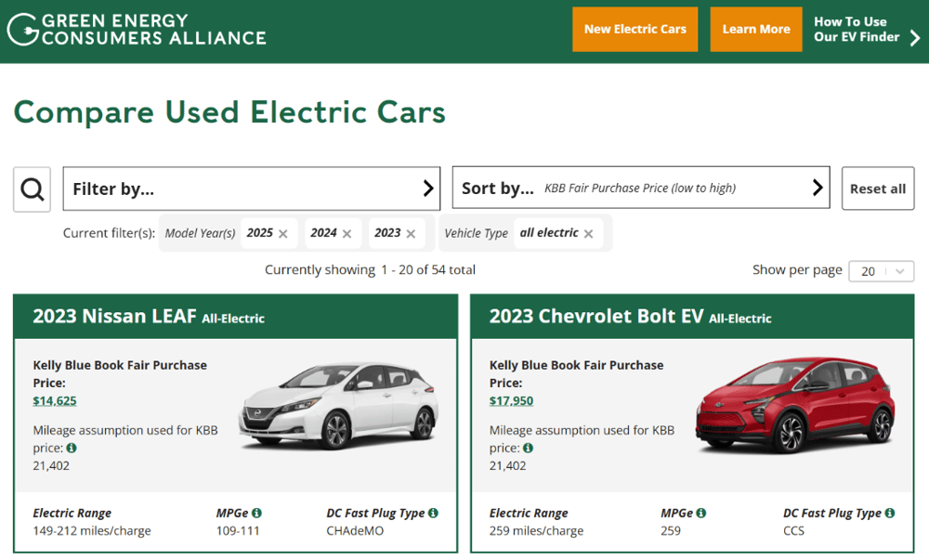Remove the 2025 model year filter
Image resolution: width=929 pixels, height=560 pixels.
tap(285, 233)
